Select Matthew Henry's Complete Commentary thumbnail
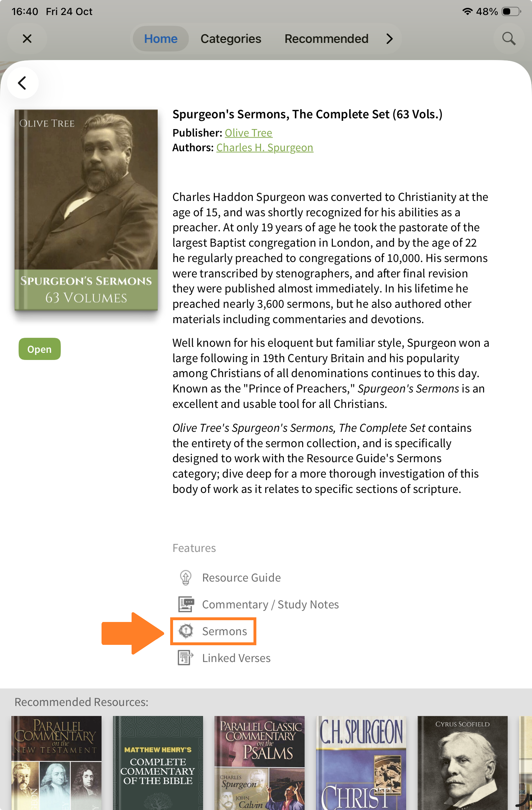Viewport: 532px width, 810px height. (158, 763)
